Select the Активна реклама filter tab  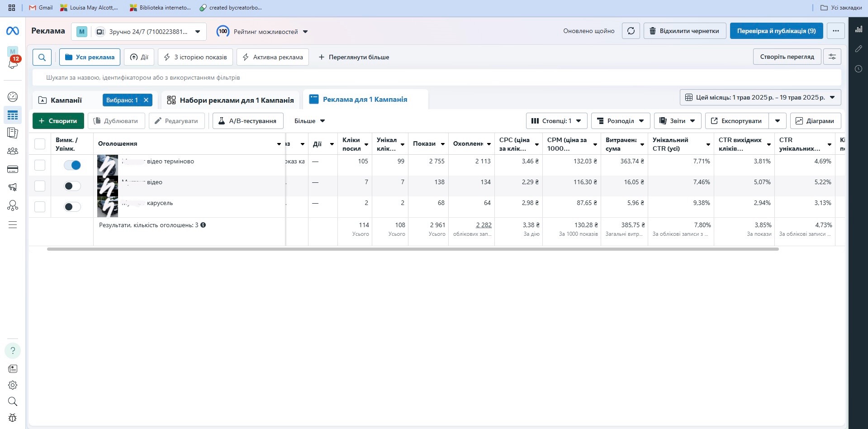click(273, 57)
